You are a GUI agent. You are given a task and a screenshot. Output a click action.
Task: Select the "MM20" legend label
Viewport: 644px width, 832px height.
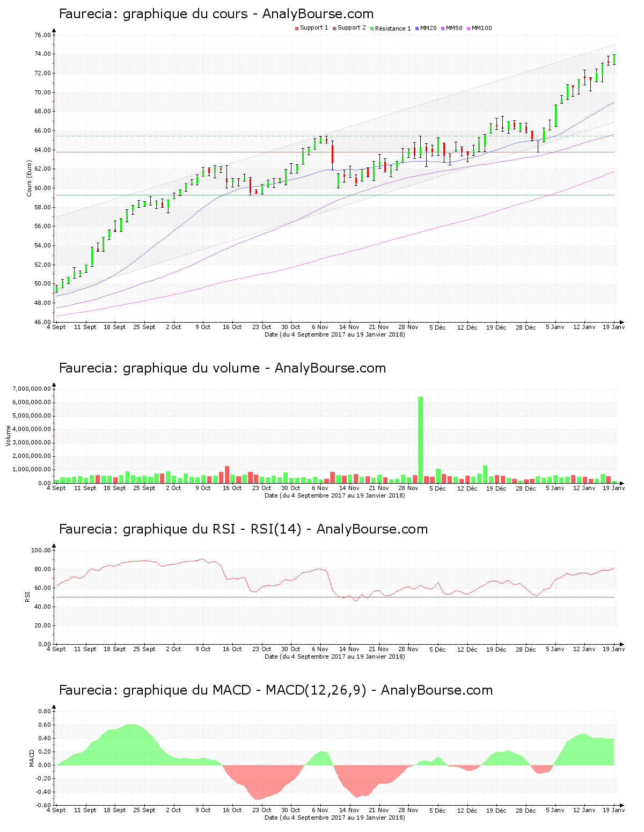(428, 28)
